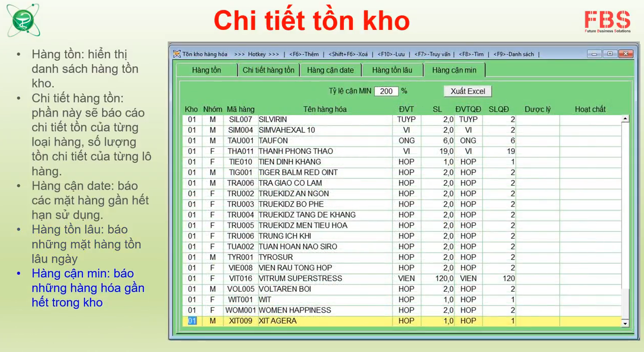The image size is (644, 352).
Task: Open the Chi tiết hàng tồn tab
Action: (268, 70)
